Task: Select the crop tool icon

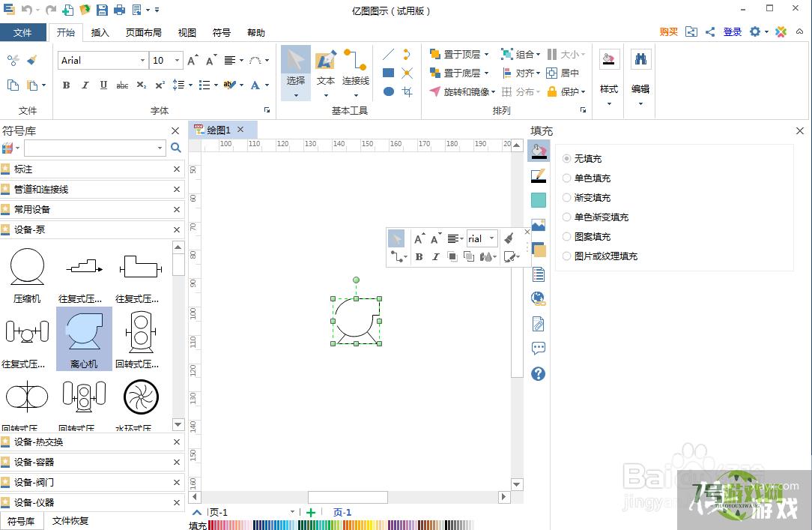Action: (407, 91)
